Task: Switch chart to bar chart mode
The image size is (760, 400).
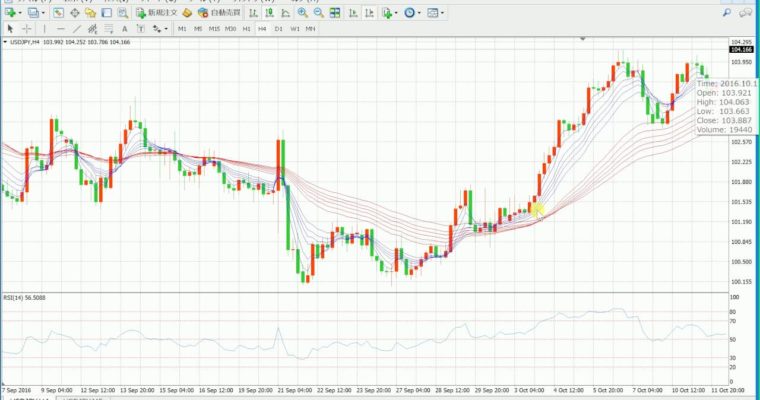Action: point(253,14)
